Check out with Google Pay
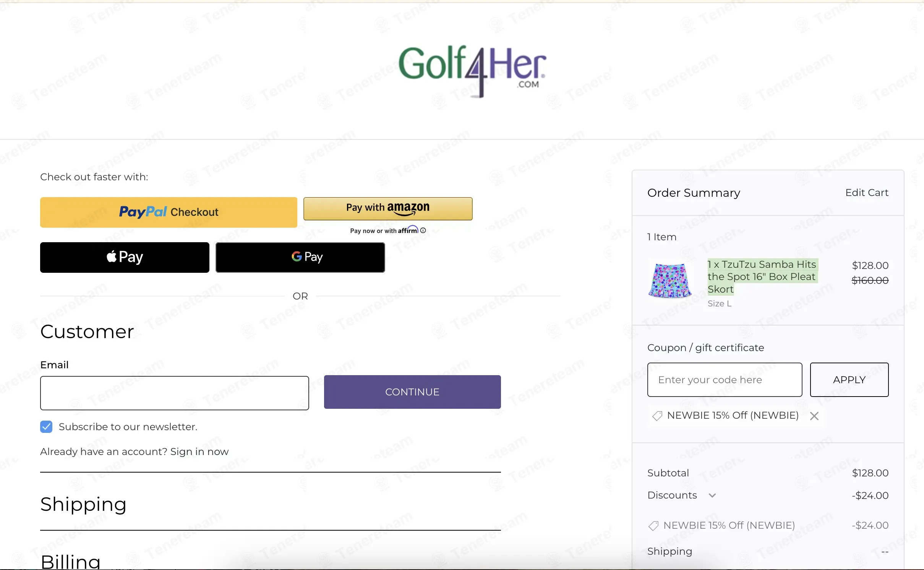924x570 pixels. 300,257
